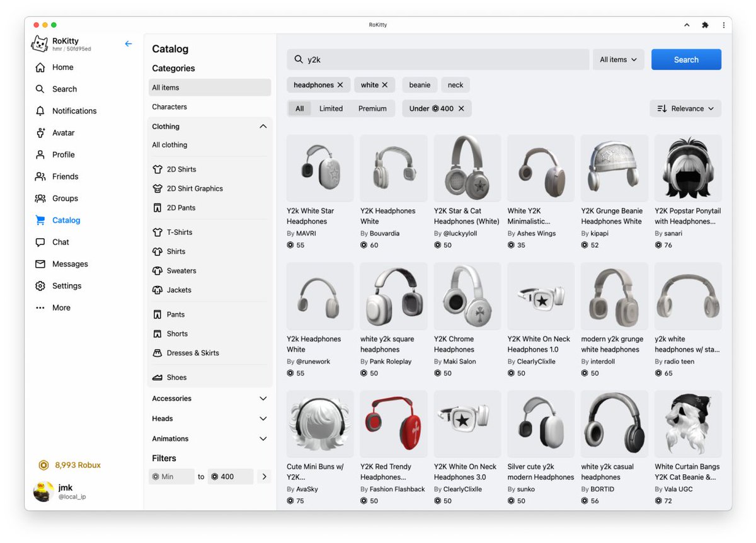The image size is (756, 543).
Task: Switch to the All filter tab
Action: point(300,108)
